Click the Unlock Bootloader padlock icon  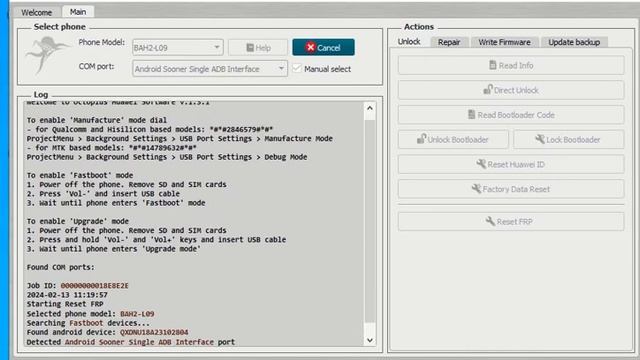[x=421, y=139]
